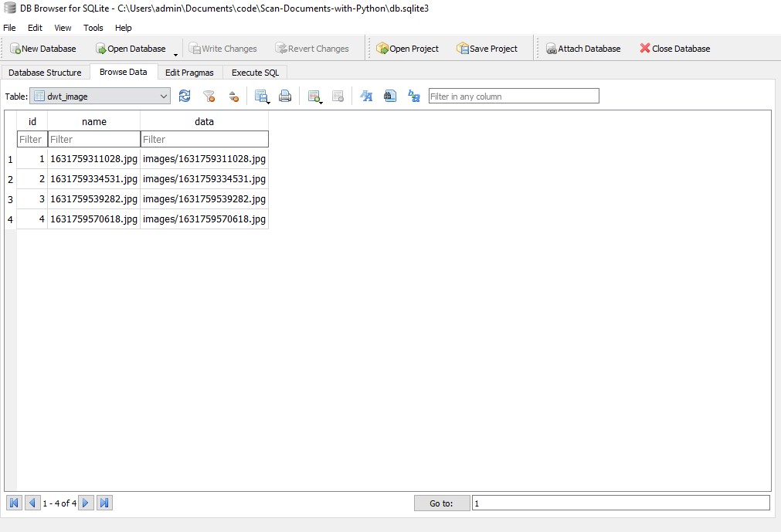Image resolution: width=781 pixels, height=532 pixels.
Task: Switch to the Database Structure tab
Action: [45, 73]
